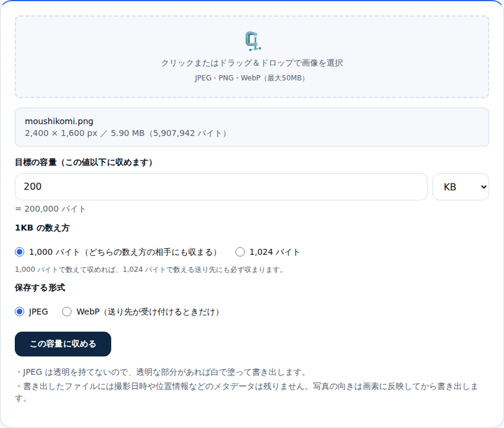Select the 1,024 バイト radio option
This screenshot has width=504, height=428.
point(240,252)
